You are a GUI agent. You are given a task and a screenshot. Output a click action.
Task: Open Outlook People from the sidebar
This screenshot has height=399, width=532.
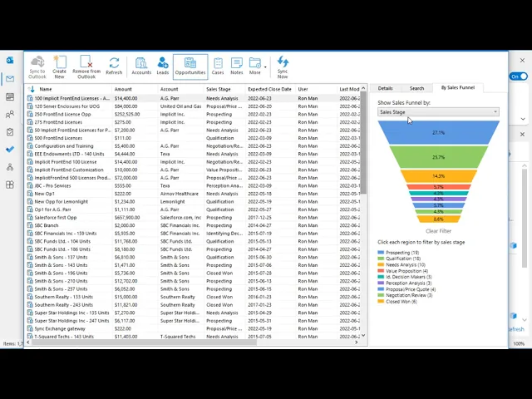click(10, 115)
